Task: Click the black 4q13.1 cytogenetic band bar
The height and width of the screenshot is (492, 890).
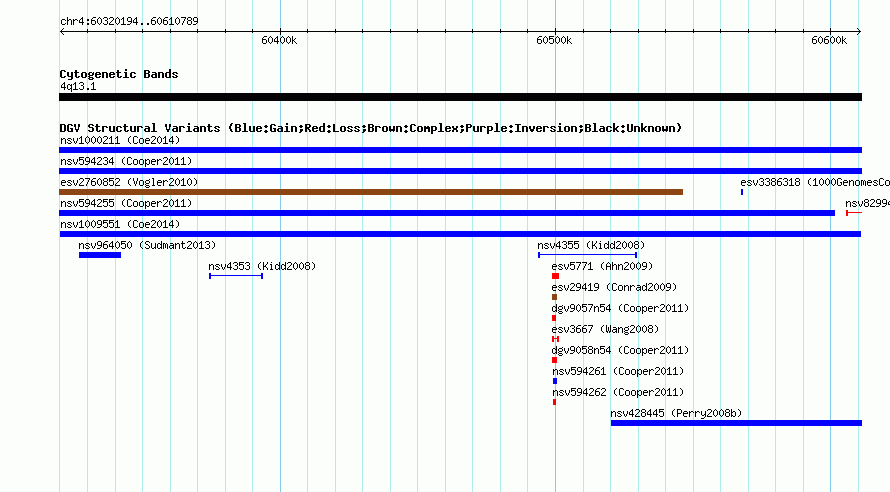Action: pos(460,97)
